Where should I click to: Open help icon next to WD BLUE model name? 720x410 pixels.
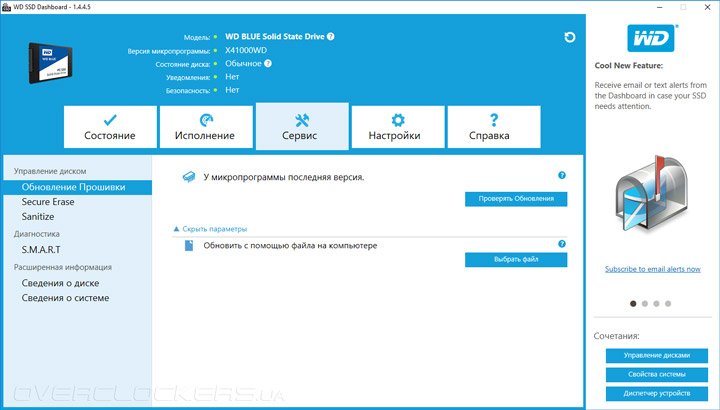click(x=331, y=37)
